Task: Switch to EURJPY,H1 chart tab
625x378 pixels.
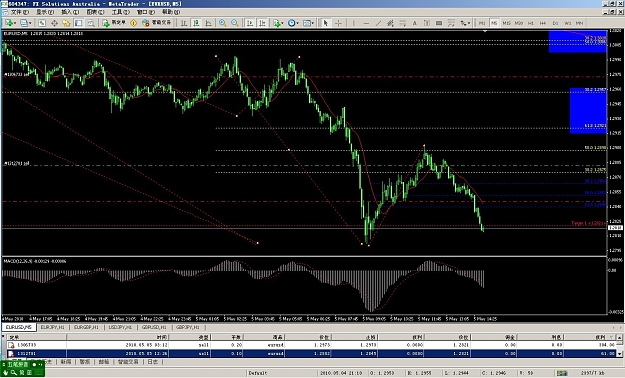Action: (53, 327)
